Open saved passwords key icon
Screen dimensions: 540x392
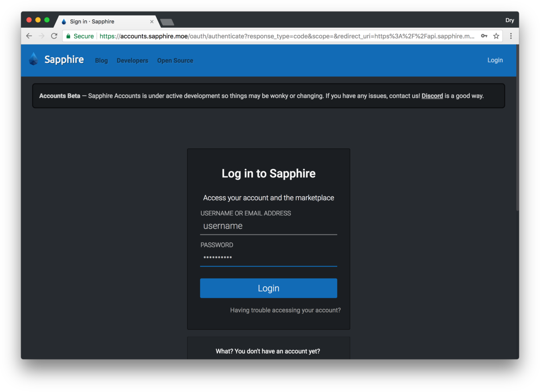(484, 36)
